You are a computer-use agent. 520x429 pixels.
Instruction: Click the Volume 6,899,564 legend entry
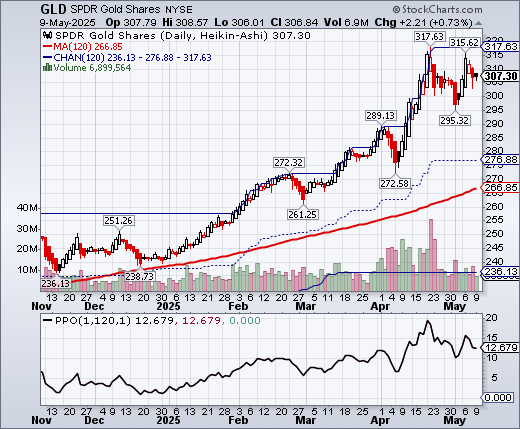click(92, 67)
